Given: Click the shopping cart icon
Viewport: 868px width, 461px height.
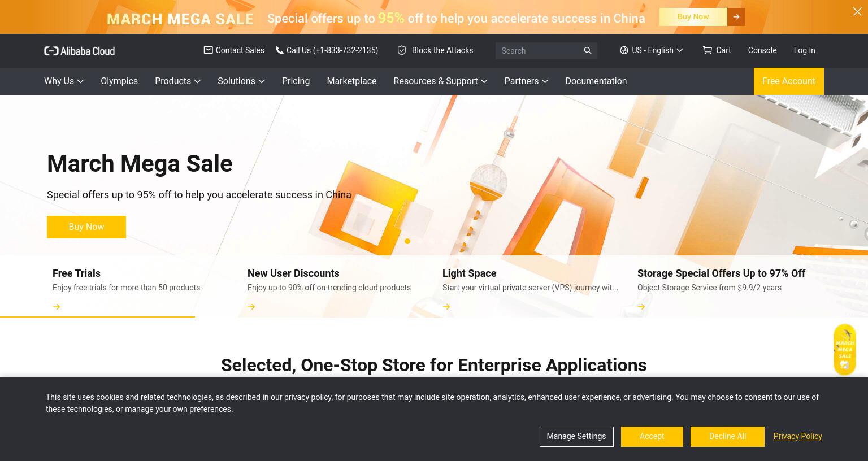Looking at the screenshot, I should [708, 50].
